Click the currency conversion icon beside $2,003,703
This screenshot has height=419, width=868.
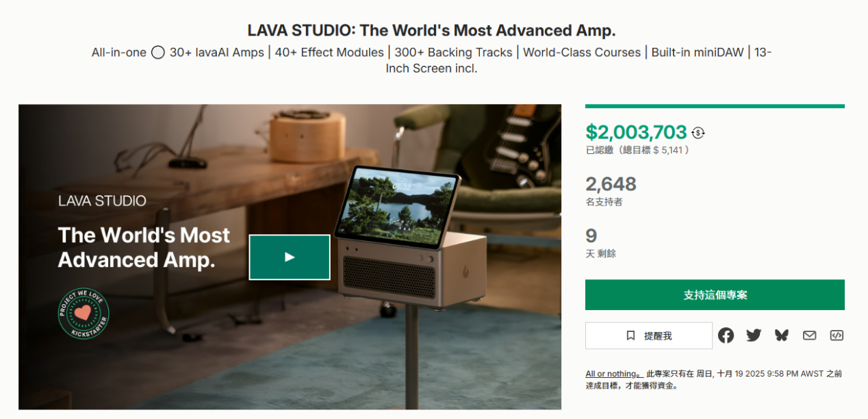tap(698, 133)
